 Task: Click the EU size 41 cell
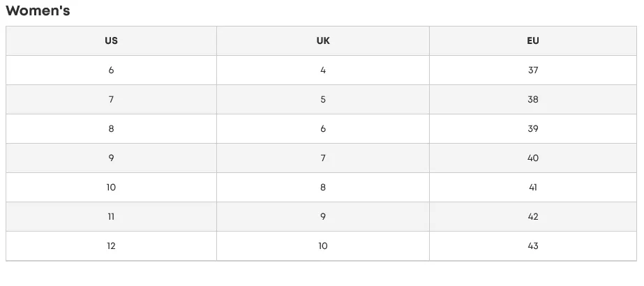coord(532,188)
